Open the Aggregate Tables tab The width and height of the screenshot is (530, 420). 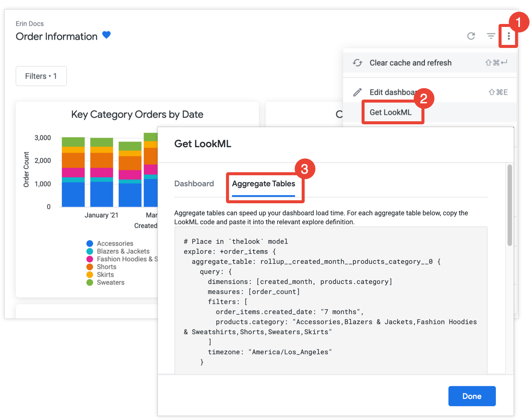click(264, 184)
